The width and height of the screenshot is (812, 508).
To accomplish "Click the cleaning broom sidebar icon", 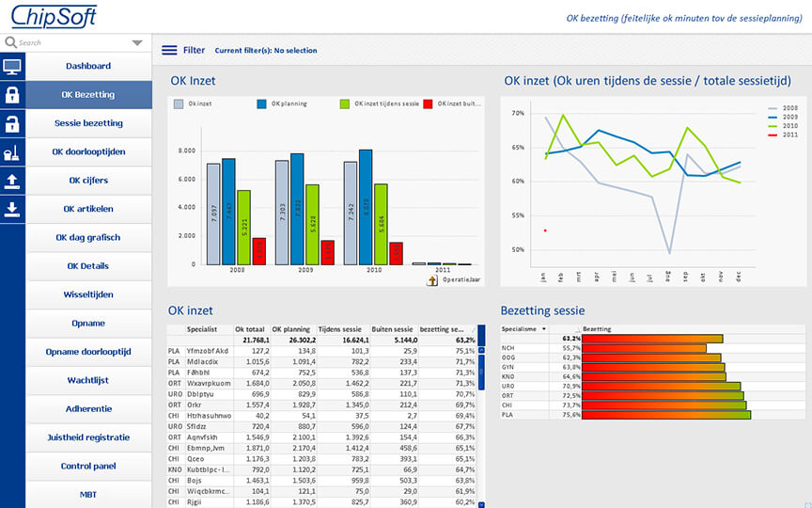I will [x=12, y=152].
